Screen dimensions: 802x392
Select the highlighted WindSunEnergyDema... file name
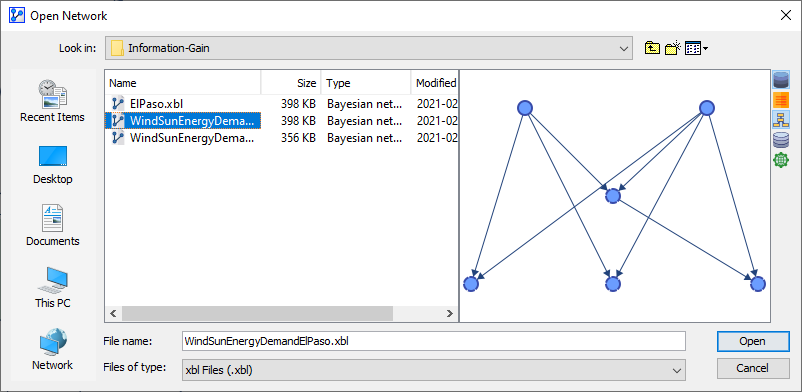point(192,121)
